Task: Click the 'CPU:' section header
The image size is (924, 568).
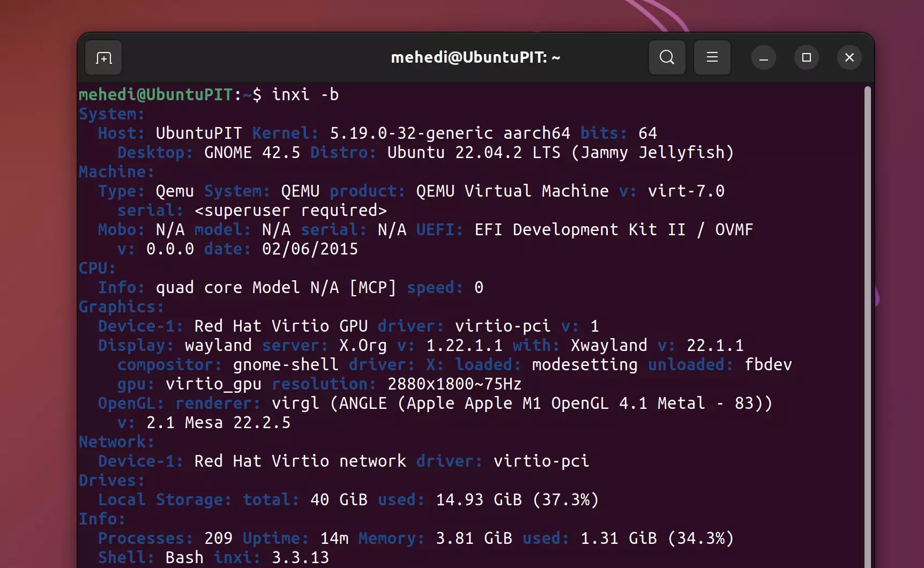Action: click(97, 268)
